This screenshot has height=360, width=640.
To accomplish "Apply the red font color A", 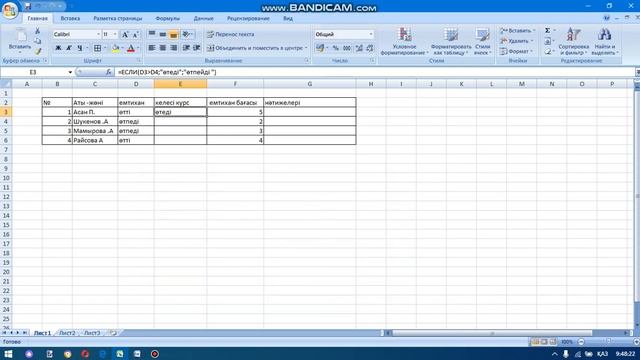I will coord(131,48).
